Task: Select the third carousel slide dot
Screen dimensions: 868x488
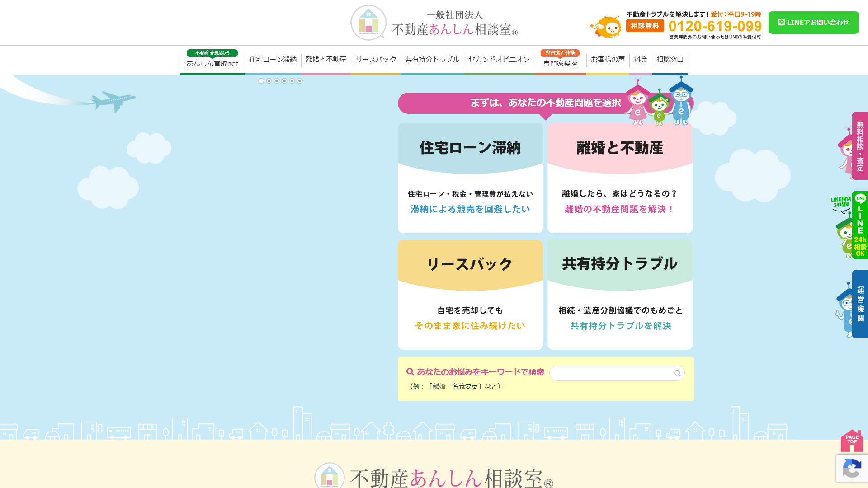Action: 277,81
